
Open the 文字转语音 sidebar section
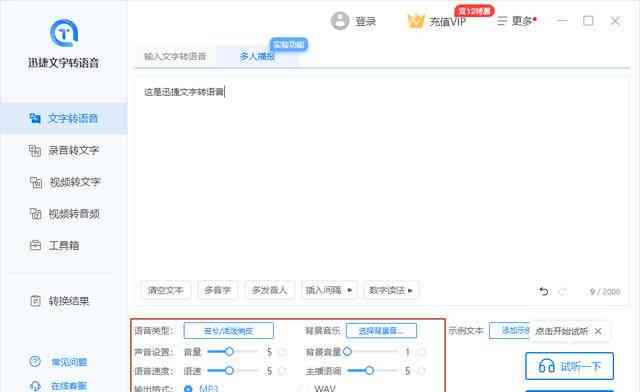[x=64, y=118]
